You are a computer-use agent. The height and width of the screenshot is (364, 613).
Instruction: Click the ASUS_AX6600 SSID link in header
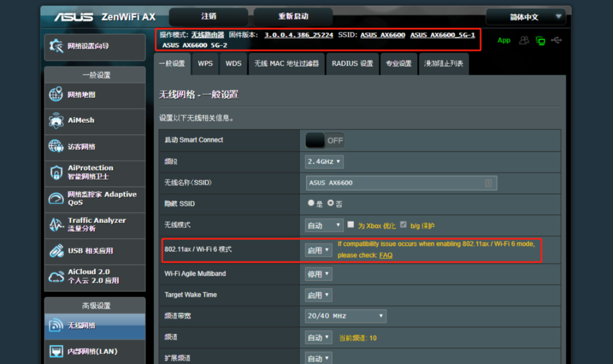(383, 35)
